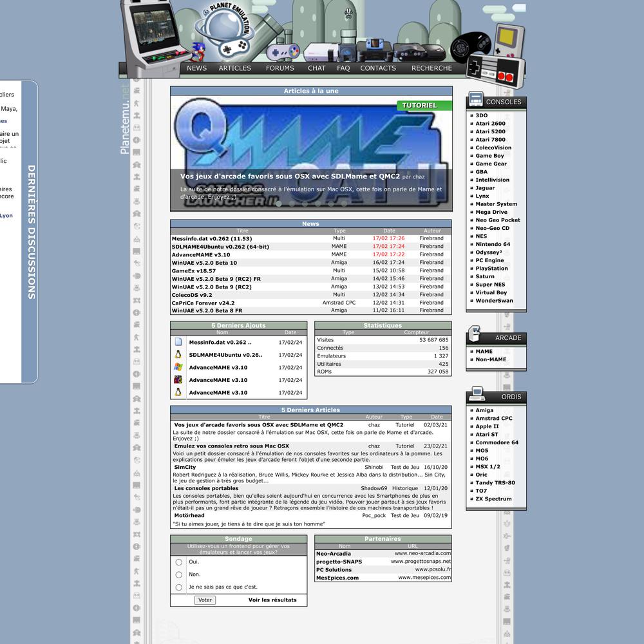Select the Oui poll option
This screenshot has width=644, height=644.
pyautogui.click(x=178, y=562)
